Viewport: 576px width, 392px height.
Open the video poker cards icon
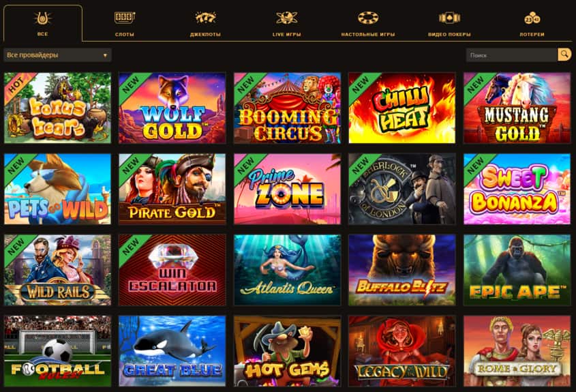[x=449, y=18]
